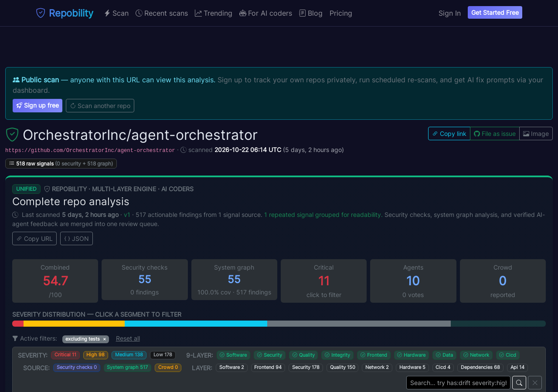Viewport: 558px width, 392px height.
Task: Open the Pricing page
Action: tap(341, 13)
